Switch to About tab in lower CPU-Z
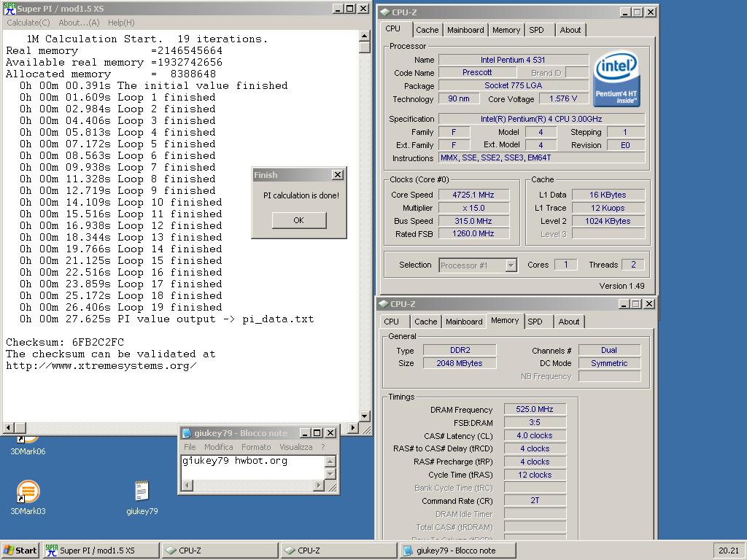Viewport: 747px width, 560px height. (x=569, y=322)
